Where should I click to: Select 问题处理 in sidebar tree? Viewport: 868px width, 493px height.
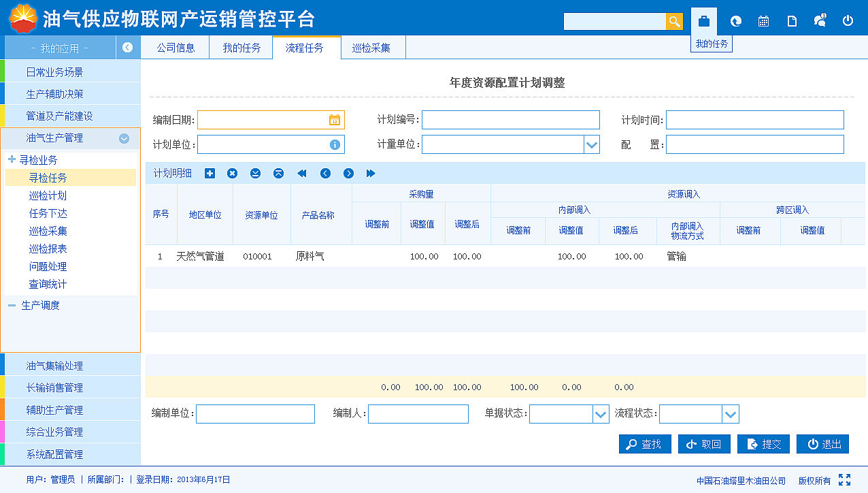tap(48, 266)
